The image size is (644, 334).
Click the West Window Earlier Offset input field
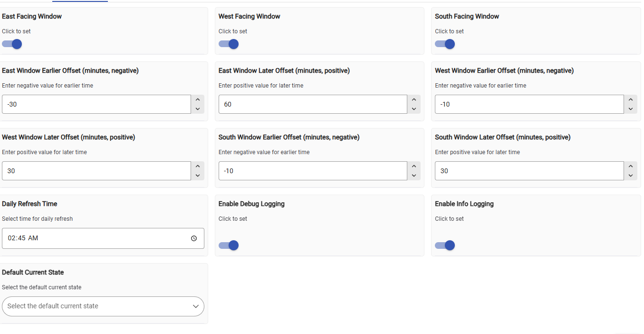click(x=529, y=104)
